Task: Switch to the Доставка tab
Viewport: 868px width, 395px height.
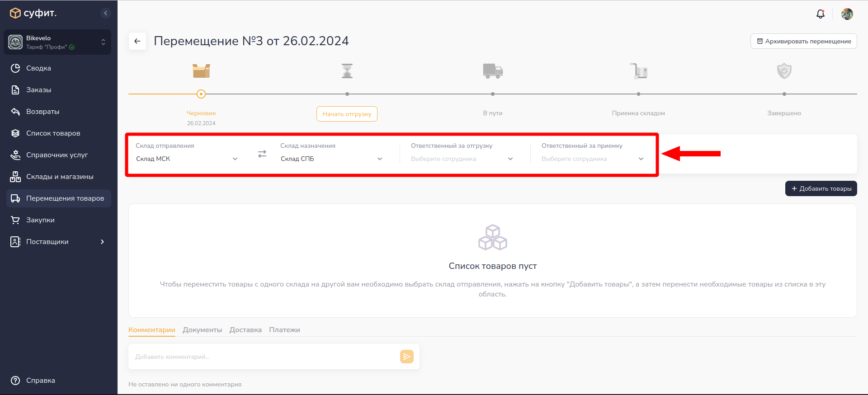Action: coord(245,330)
